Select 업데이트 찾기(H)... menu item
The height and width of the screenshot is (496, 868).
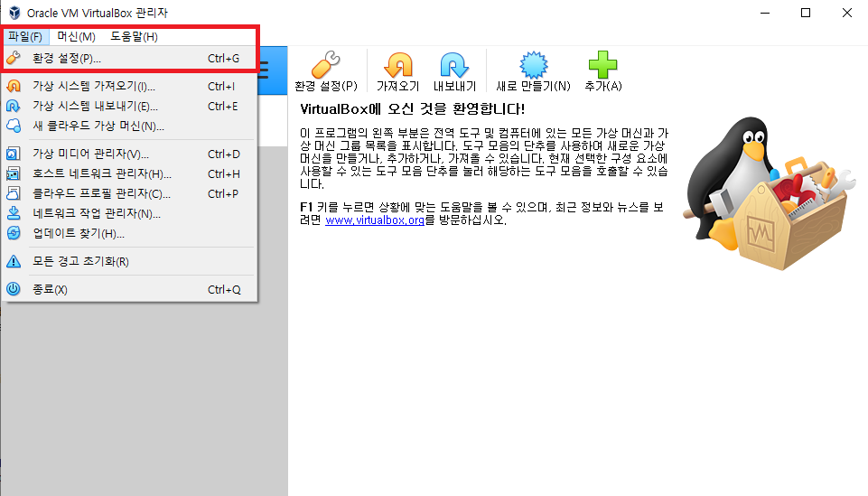click(129, 233)
